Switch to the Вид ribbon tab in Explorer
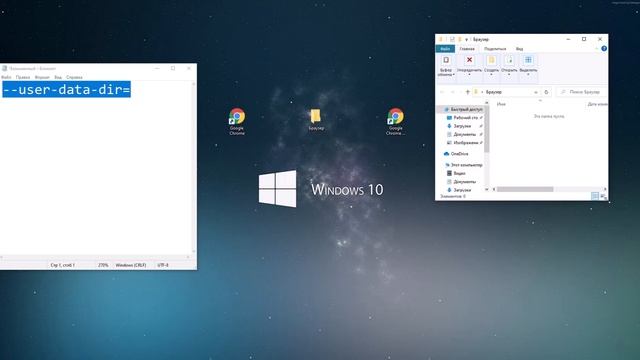 point(519,49)
